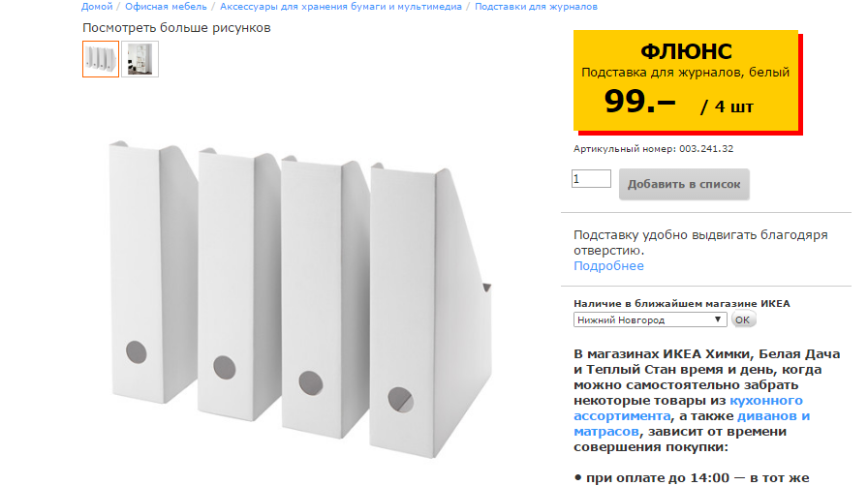
Task: Open the Домой breadcrumb link
Action: point(97,7)
